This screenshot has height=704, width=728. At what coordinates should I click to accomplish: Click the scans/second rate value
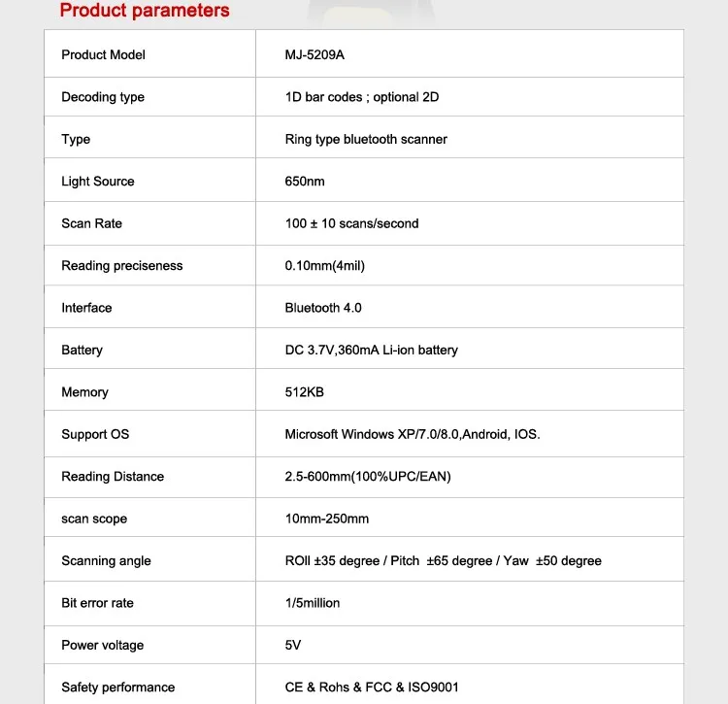click(351, 223)
